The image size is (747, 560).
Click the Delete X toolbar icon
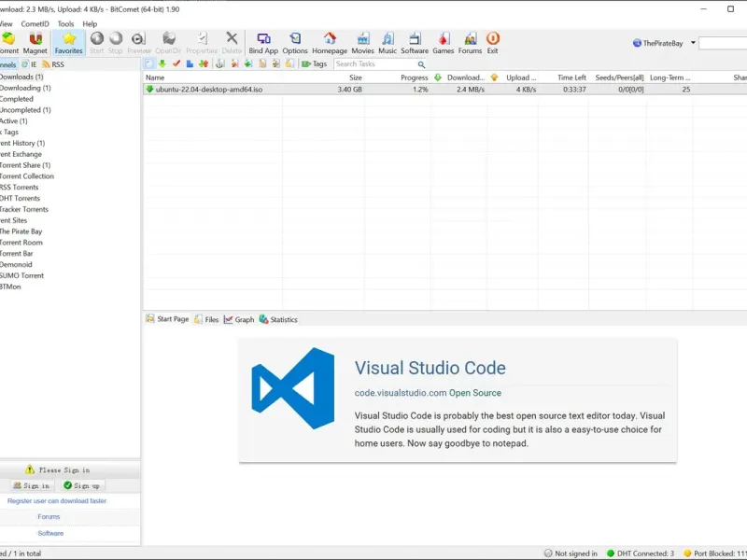click(x=232, y=43)
